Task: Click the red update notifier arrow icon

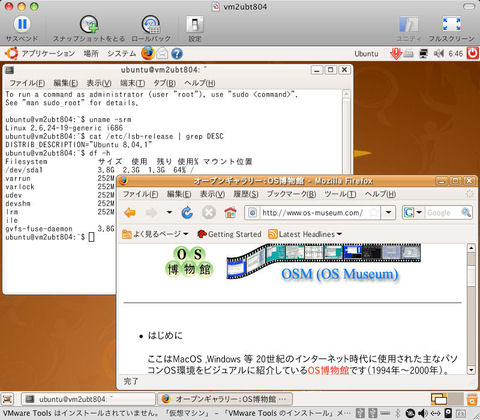Action: pyautogui.click(x=395, y=54)
